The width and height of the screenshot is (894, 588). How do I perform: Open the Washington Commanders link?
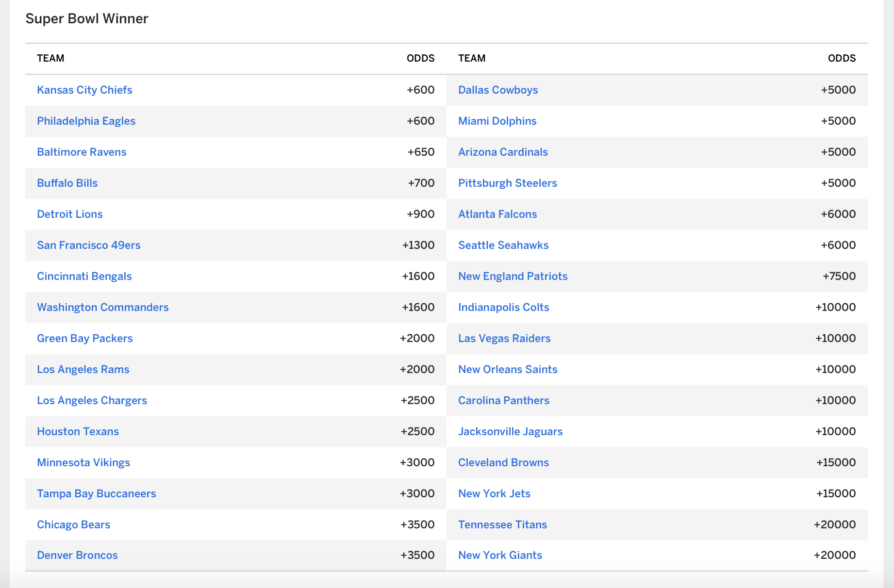[102, 307]
